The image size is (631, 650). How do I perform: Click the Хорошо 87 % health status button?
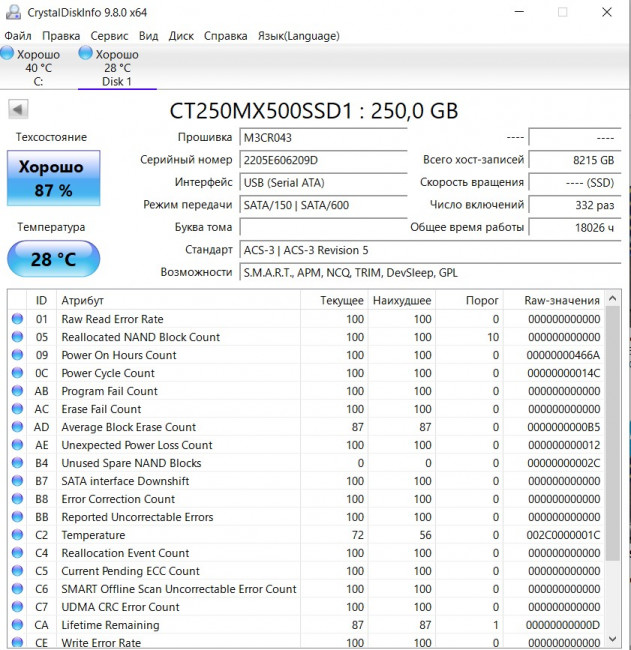(53, 178)
